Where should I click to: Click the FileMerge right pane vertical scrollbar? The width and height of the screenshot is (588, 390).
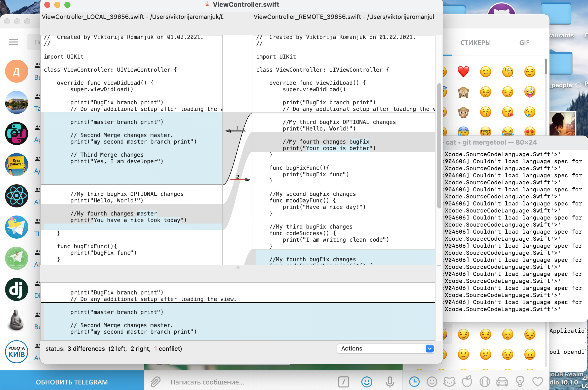[439, 146]
